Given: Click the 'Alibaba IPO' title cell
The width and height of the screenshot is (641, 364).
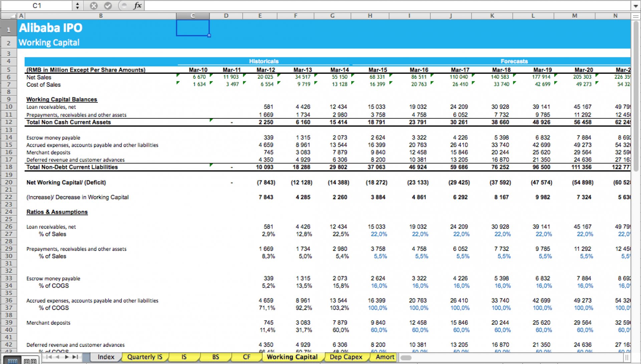Looking at the screenshot, I should (50, 28).
